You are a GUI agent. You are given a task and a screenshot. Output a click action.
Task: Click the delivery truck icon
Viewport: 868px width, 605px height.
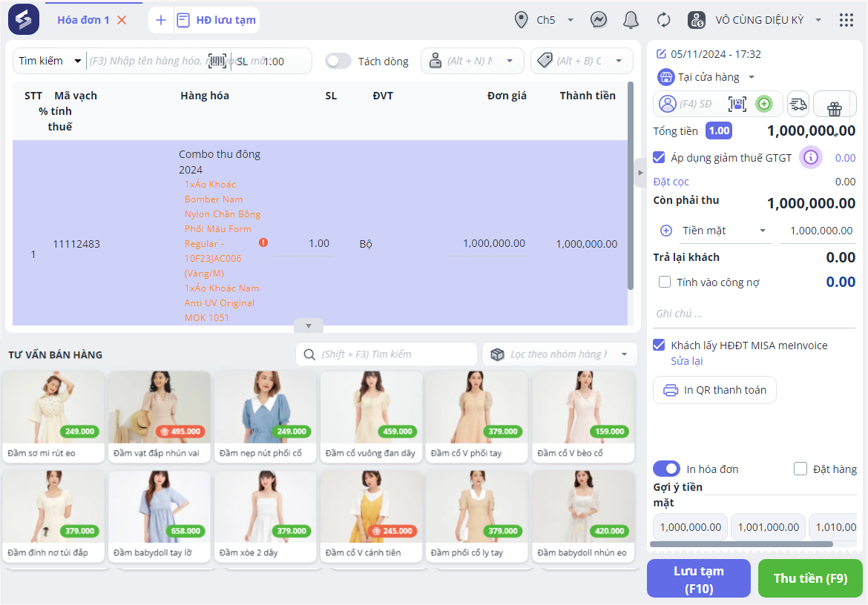pyautogui.click(x=798, y=104)
